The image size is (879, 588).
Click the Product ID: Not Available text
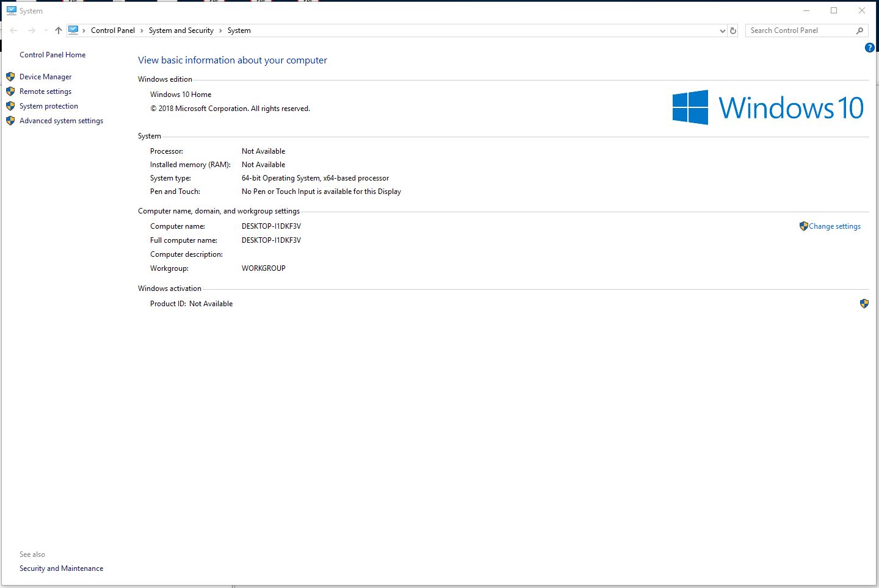192,304
